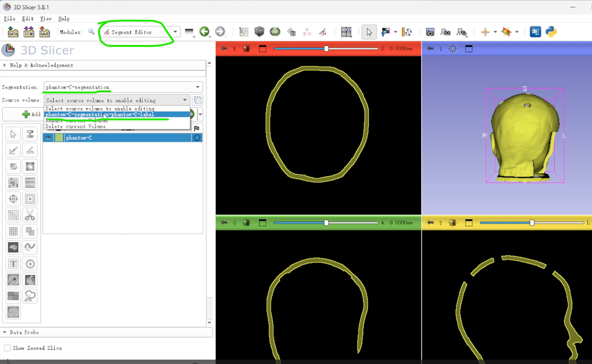The height and width of the screenshot is (364, 592).
Task: Maximize the red slice view
Action: click(x=262, y=48)
